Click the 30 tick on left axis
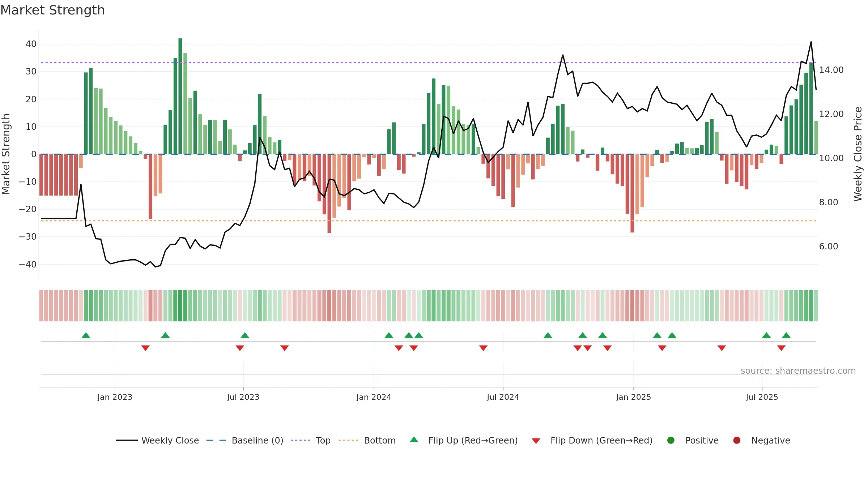 (31, 72)
